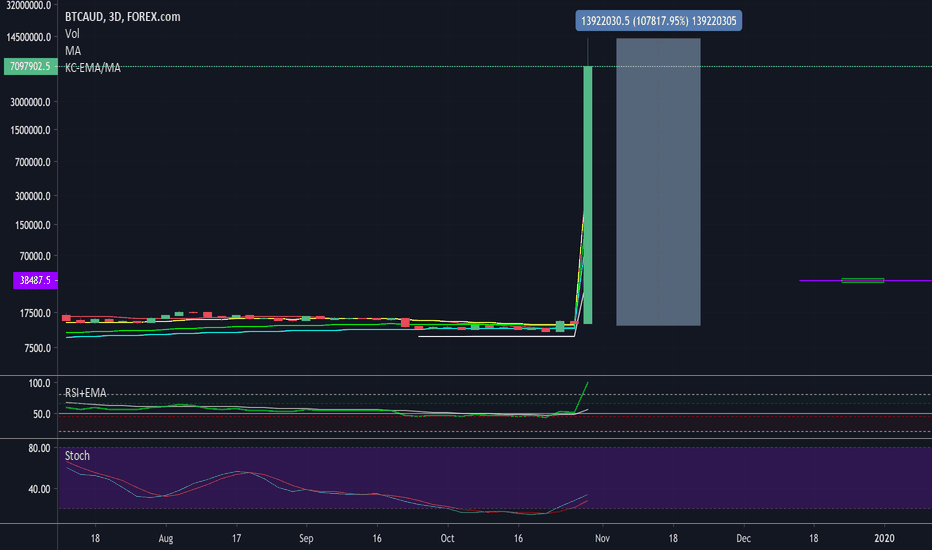Select the Vol indicator label
The height and width of the screenshot is (550, 932).
(x=72, y=34)
